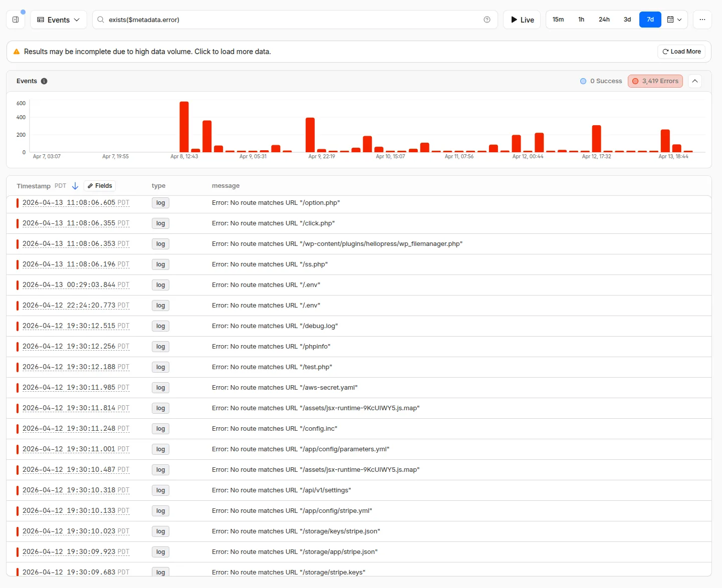Select the /phpinfo error message
This screenshot has height=588, width=722.
pos(271,347)
